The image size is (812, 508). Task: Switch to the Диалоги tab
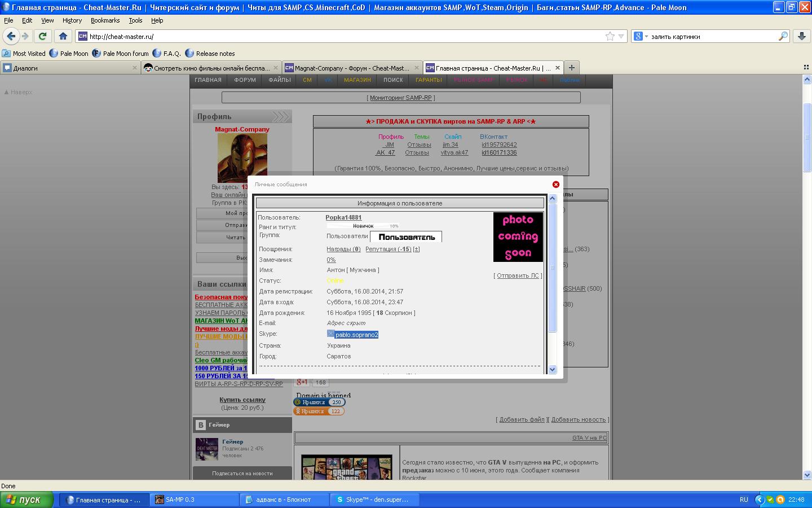70,68
